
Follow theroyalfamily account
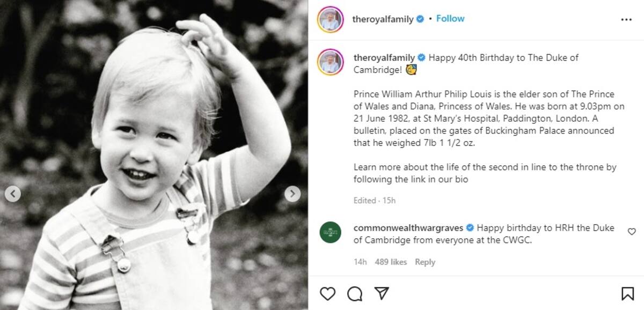pyautogui.click(x=450, y=19)
